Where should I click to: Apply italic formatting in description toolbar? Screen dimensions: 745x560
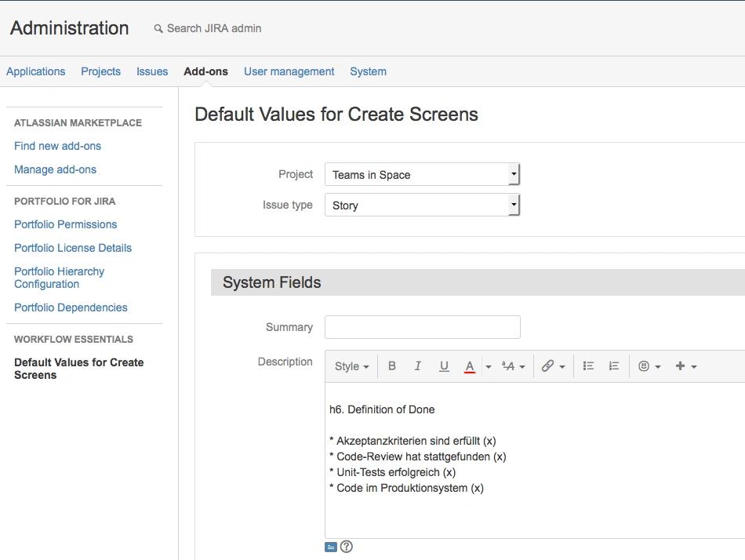tap(418, 366)
